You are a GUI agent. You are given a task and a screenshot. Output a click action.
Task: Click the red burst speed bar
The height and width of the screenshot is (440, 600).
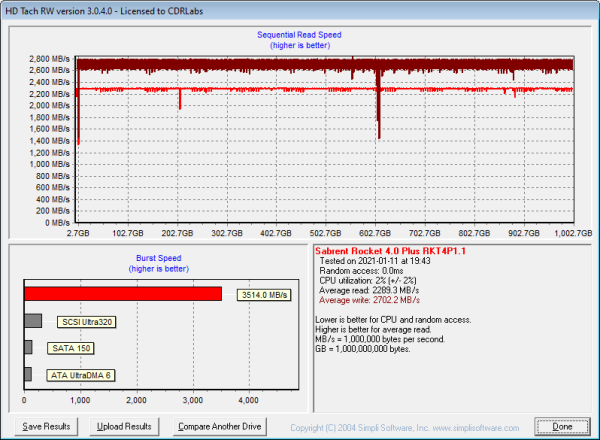(123, 294)
